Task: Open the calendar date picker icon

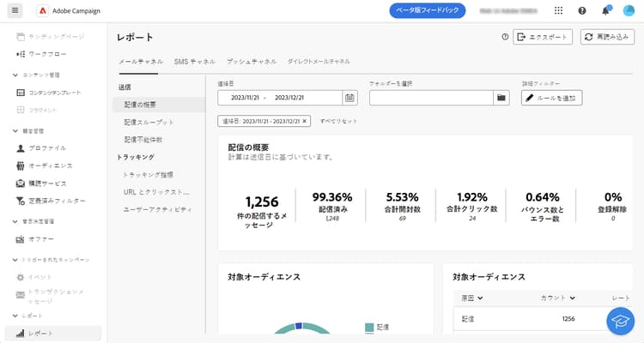Action: pyautogui.click(x=349, y=98)
